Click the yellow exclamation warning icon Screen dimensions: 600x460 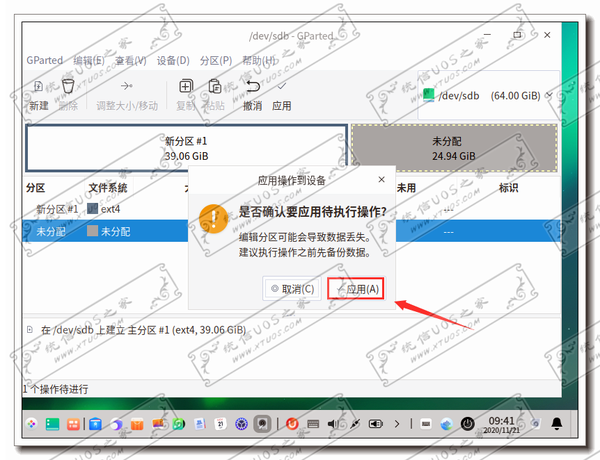[x=214, y=219]
